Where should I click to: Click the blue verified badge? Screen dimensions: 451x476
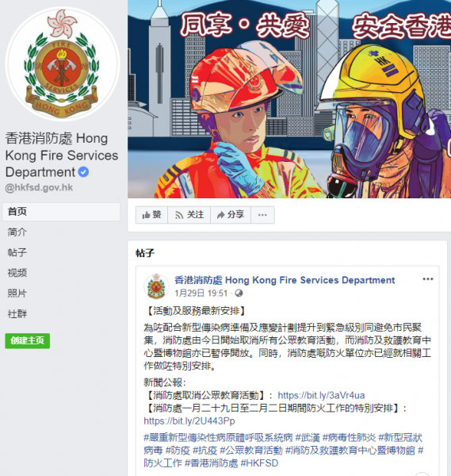coord(83,172)
